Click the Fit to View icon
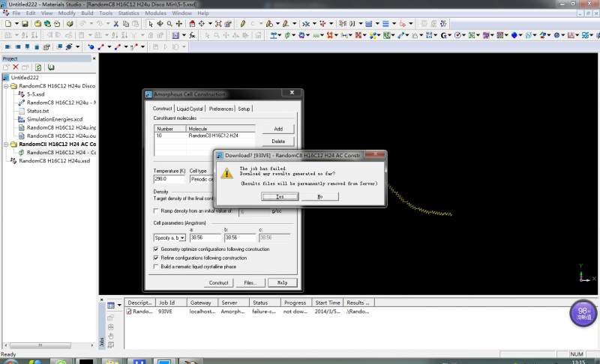Screen dimensions: 600x364 click(218, 24)
